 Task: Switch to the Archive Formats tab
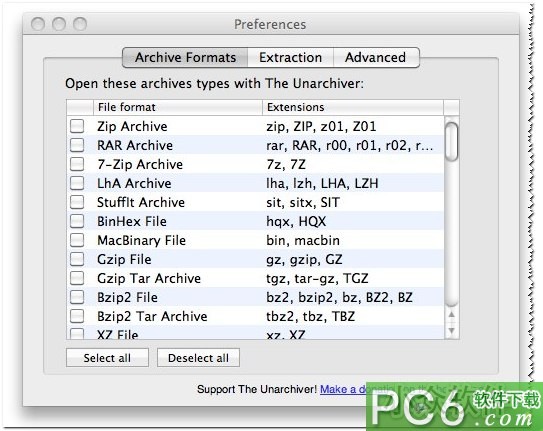[185, 57]
